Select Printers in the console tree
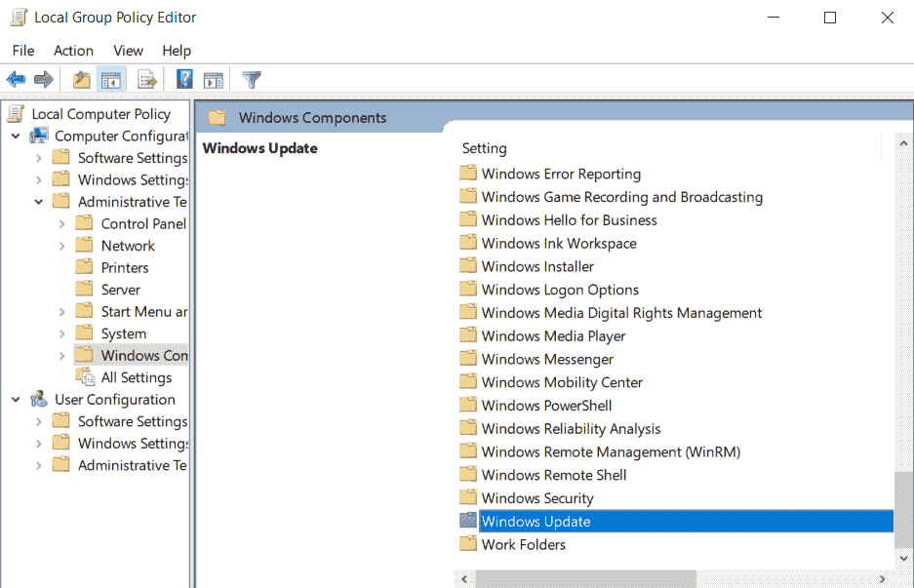The width and height of the screenshot is (914, 588). (125, 268)
